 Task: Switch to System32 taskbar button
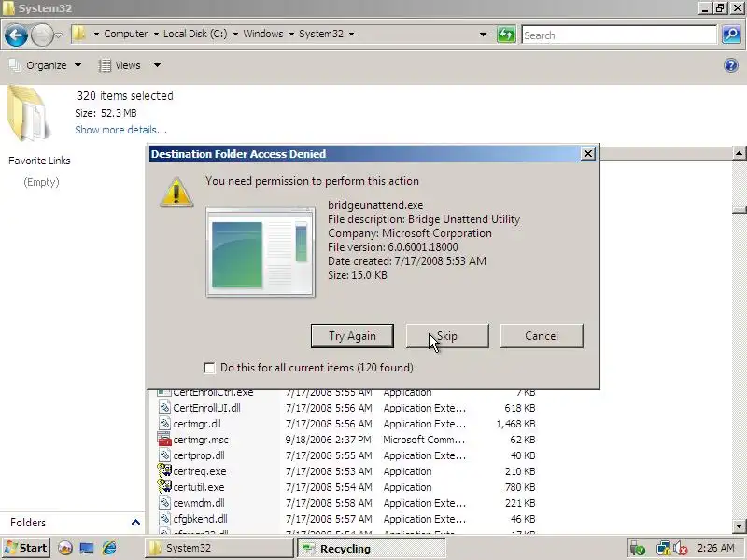(218, 548)
